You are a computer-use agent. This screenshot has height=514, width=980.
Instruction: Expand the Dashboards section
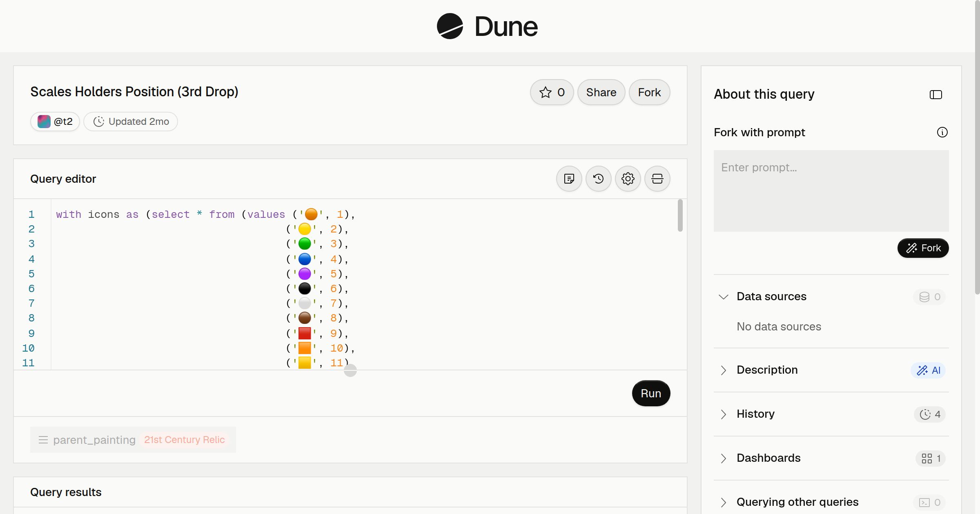pyautogui.click(x=724, y=458)
